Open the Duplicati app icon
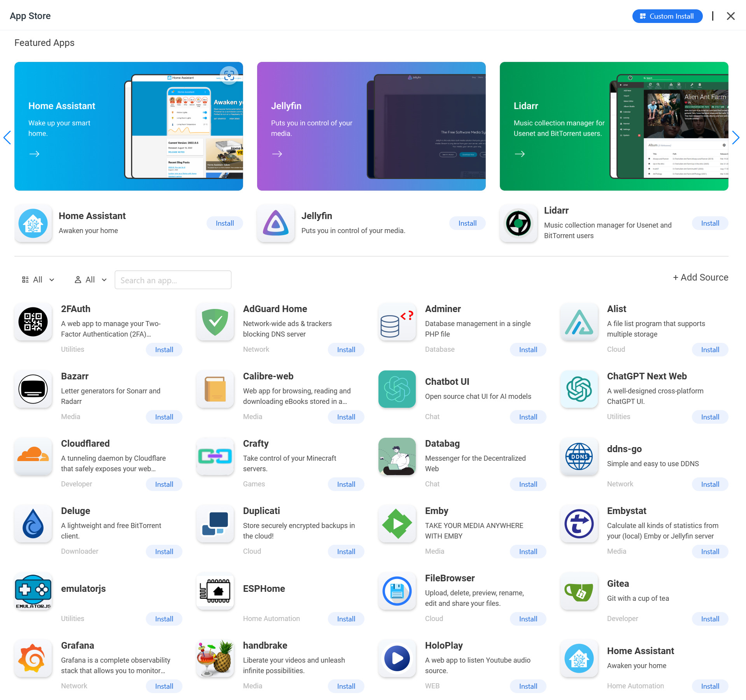The width and height of the screenshot is (746, 700). (215, 524)
